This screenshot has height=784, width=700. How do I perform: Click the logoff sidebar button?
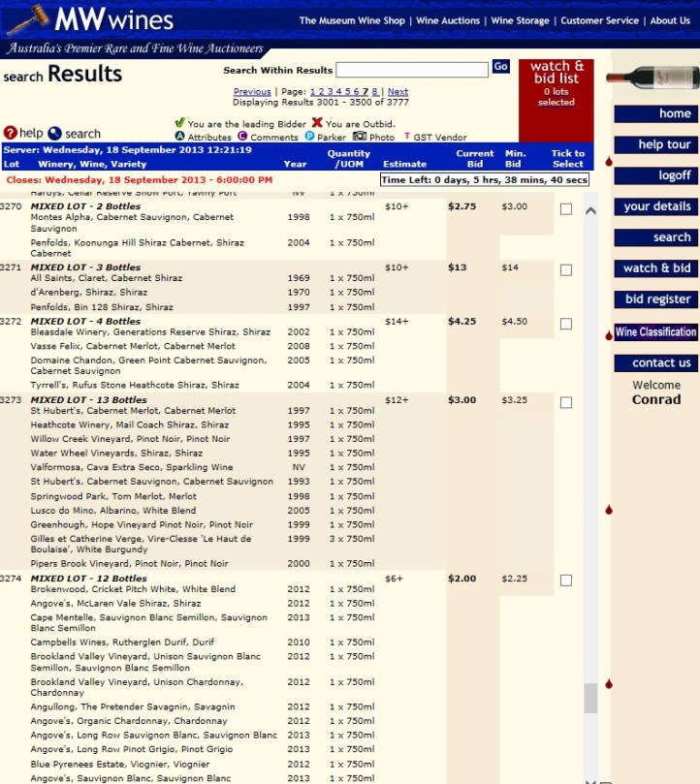[x=655, y=176]
